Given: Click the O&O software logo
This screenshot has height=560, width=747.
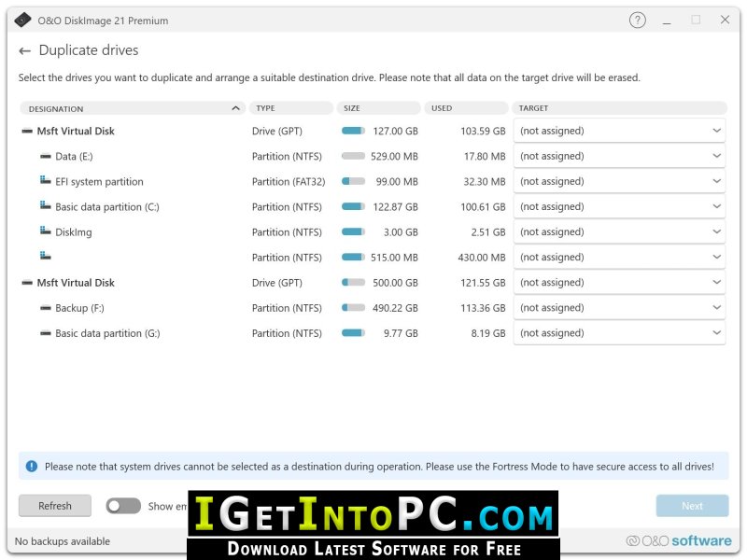Looking at the screenshot, I should coord(679,541).
